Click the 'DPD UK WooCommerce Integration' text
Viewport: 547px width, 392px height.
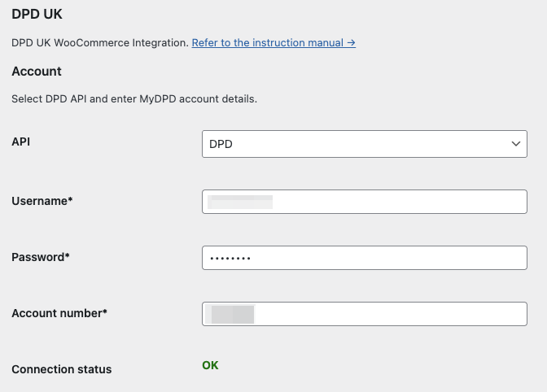tap(99, 42)
